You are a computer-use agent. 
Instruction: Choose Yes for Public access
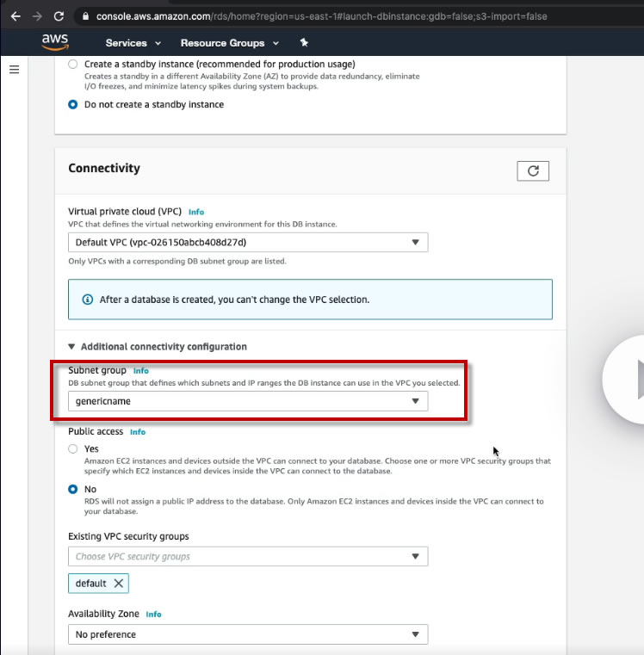73,449
